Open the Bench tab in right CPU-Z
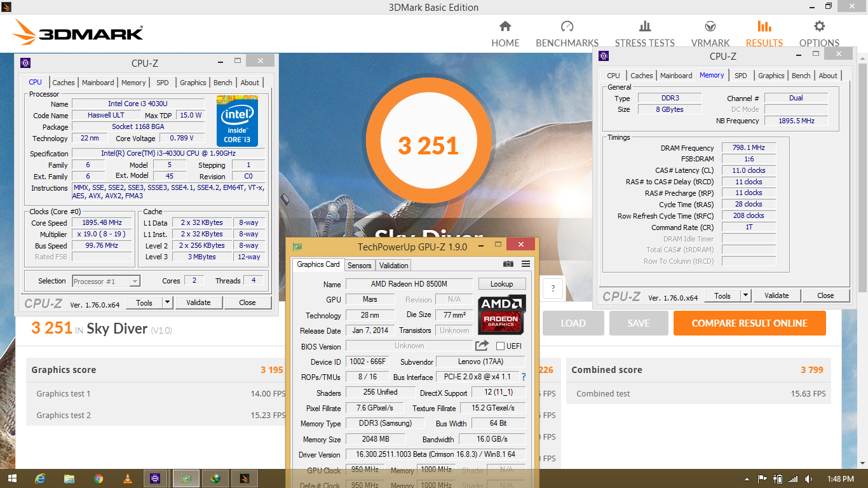868x488 pixels. coord(801,76)
